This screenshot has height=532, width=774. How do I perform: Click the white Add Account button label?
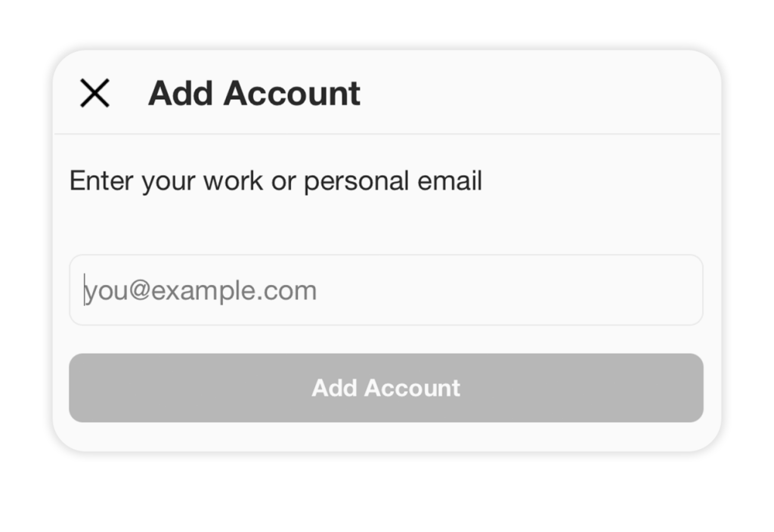385,388
